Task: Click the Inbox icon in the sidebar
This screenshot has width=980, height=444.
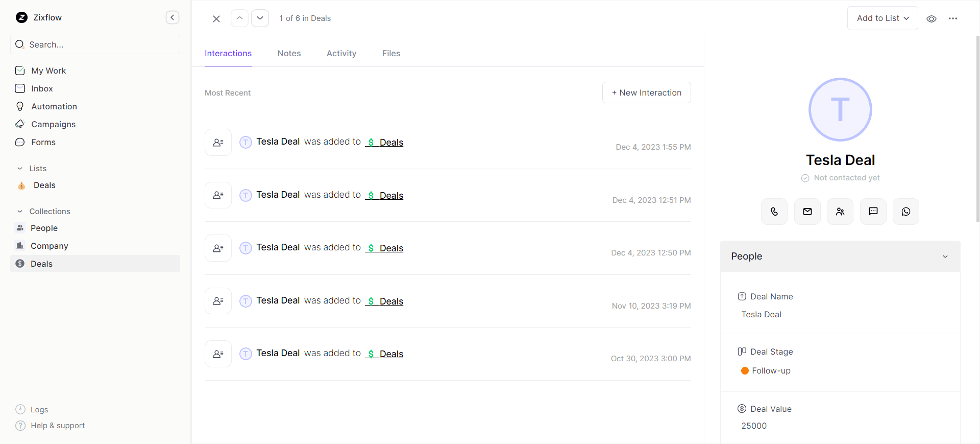Action: 20,88
